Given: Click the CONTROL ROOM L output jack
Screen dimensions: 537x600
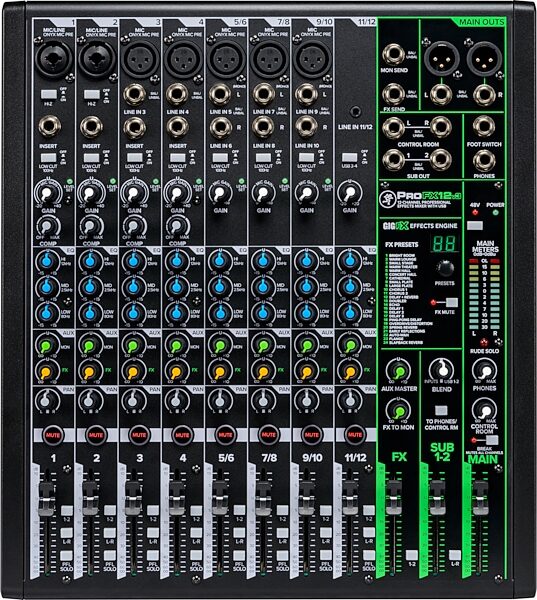Looking at the screenshot, I should tap(394, 127).
